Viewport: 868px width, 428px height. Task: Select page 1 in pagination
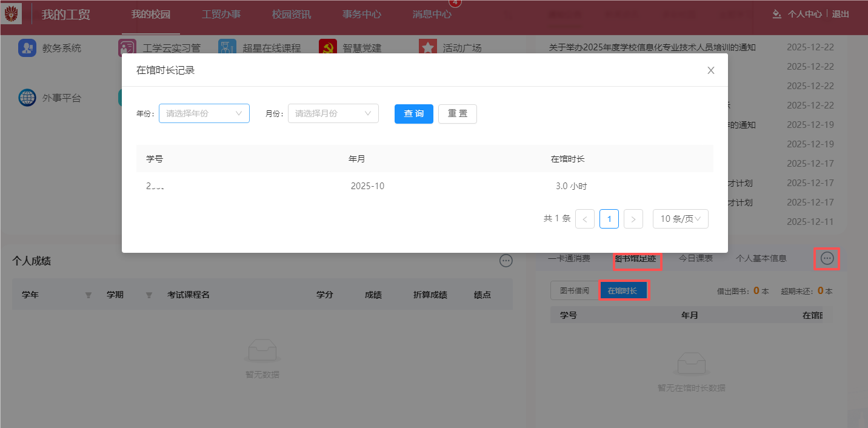[609, 219]
